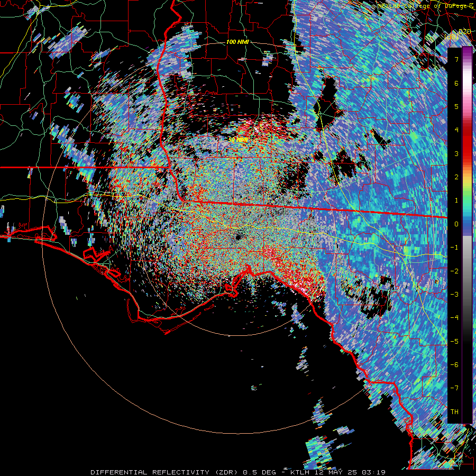Click the "-7" value on the dB scale
476x476 pixels.
[x=454, y=388]
